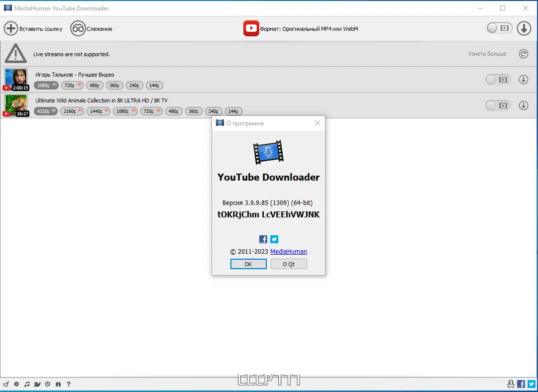Click 'Узнать больше' link in warning row
The width and height of the screenshot is (538, 392).
coord(487,54)
